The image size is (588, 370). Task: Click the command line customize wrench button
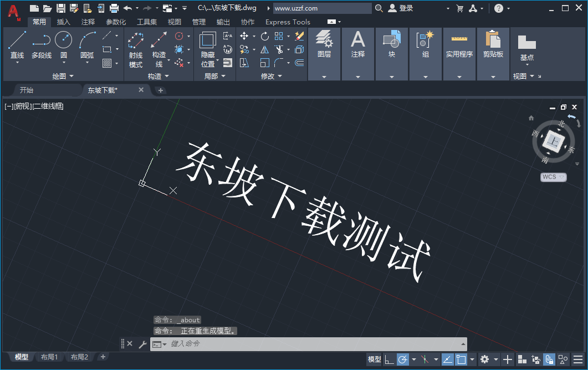click(142, 344)
